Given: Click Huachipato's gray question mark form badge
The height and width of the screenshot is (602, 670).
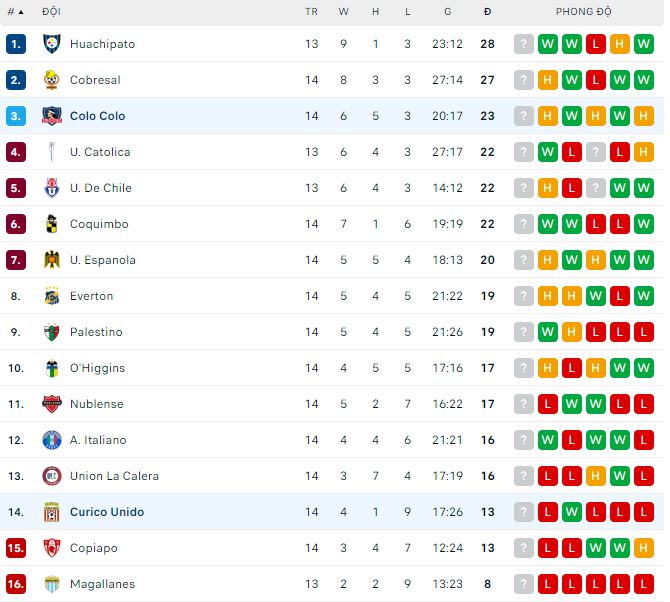Looking at the screenshot, I should [x=523, y=44].
